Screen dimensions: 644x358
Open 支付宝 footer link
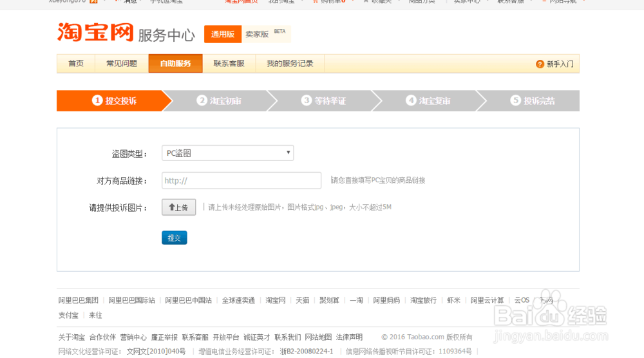(68, 316)
